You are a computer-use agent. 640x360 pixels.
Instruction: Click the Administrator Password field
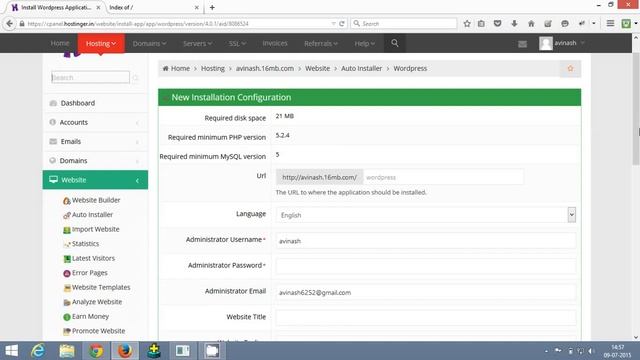tap(426, 267)
